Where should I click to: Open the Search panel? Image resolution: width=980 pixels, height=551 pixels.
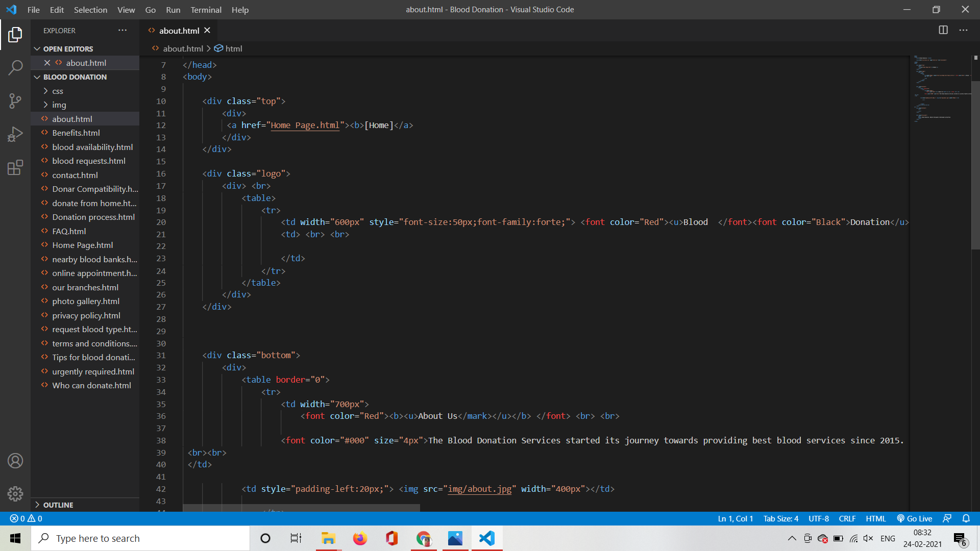pos(15,67)
